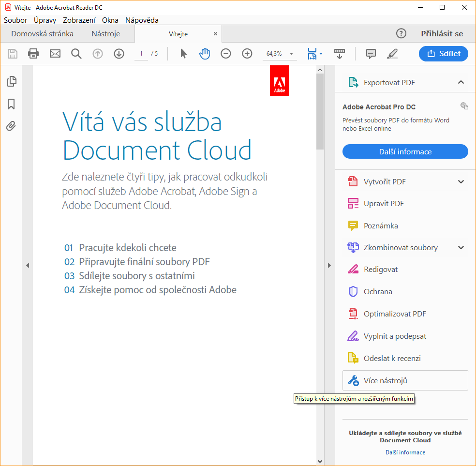476x466 pixels.
Task: Activate the Hand pan tool
Action: click(x=205, y=54)
